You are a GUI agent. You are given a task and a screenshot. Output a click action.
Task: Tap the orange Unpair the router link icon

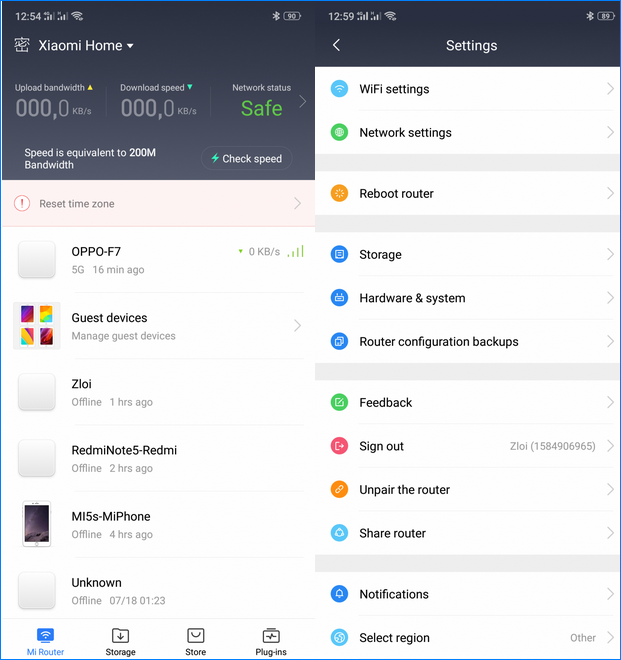[x=339, y=490]
